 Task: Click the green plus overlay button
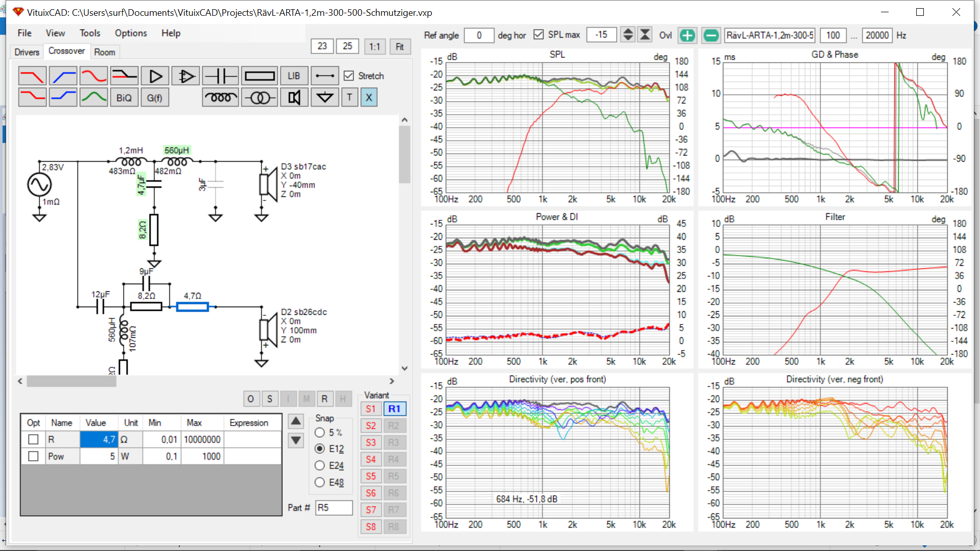(x=687, y=35)
